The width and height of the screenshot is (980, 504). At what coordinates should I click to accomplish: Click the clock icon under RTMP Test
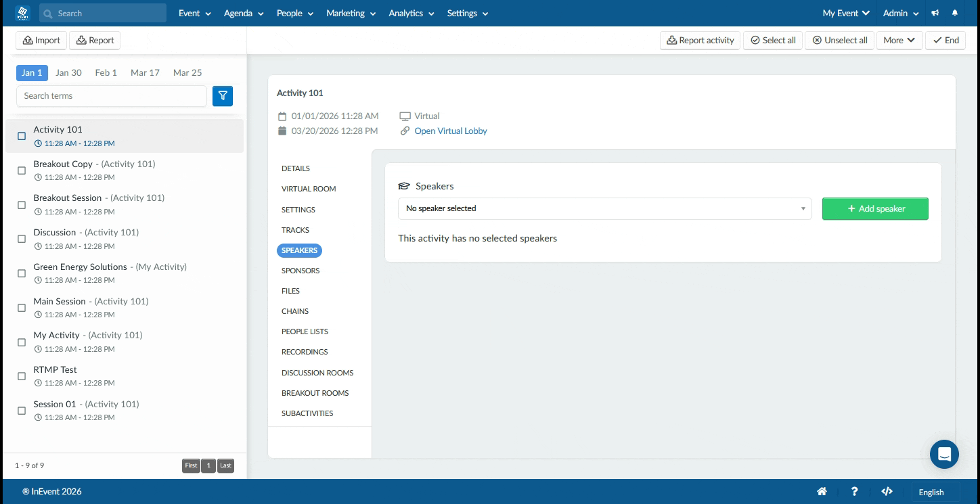[x=38, y=383]
